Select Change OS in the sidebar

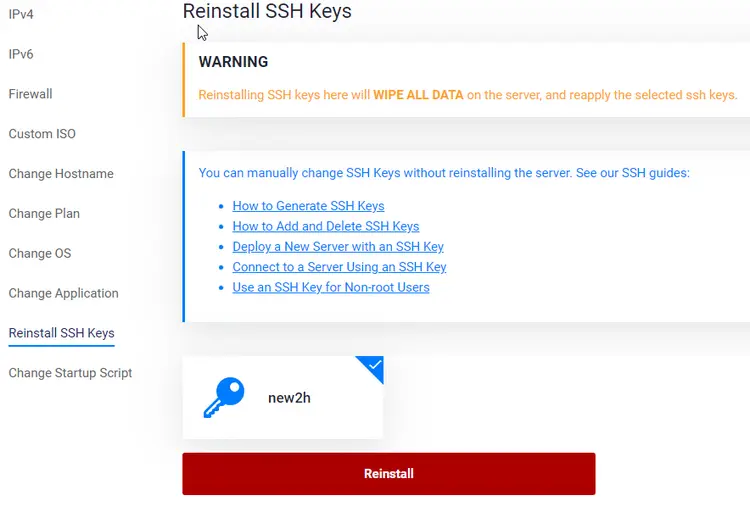pos(40,254)
